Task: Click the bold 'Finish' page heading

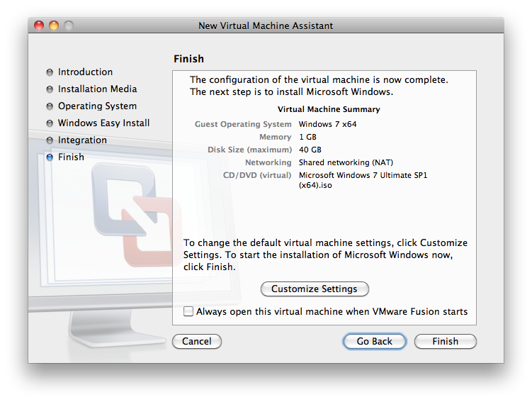Action: pos(189,59)
